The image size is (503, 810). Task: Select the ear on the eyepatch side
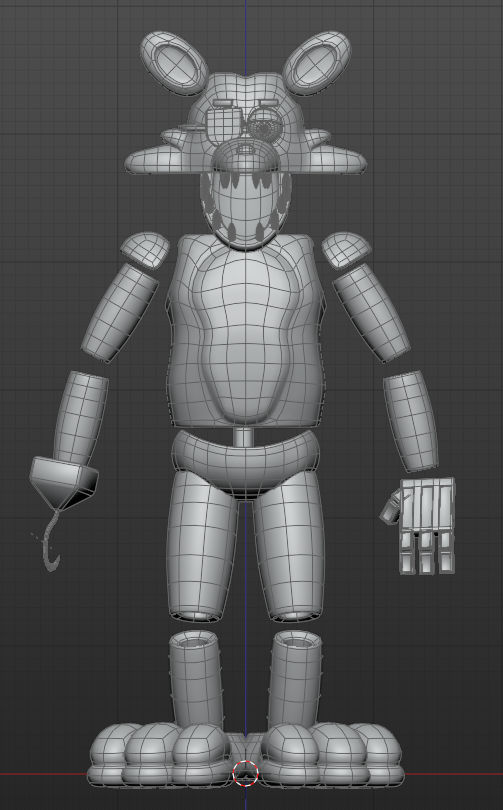pos(174,63)
